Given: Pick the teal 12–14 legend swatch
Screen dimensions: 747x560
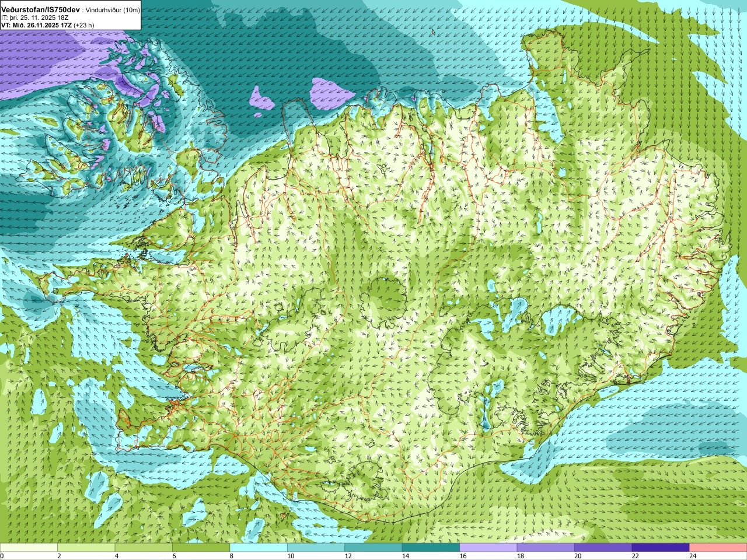Looking at the screenshot, I should (x=373, y=548).
